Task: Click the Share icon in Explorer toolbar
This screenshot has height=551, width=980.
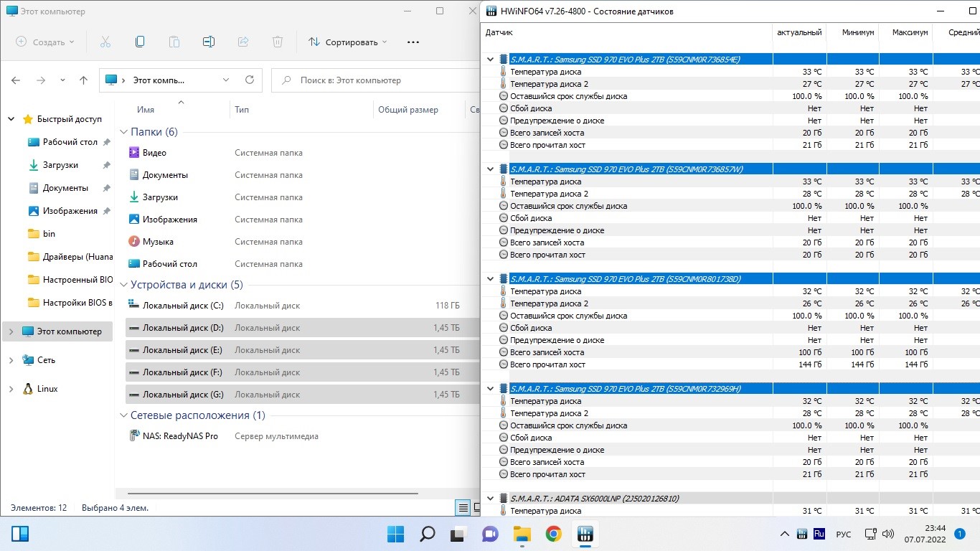Action: pos(243,42)
